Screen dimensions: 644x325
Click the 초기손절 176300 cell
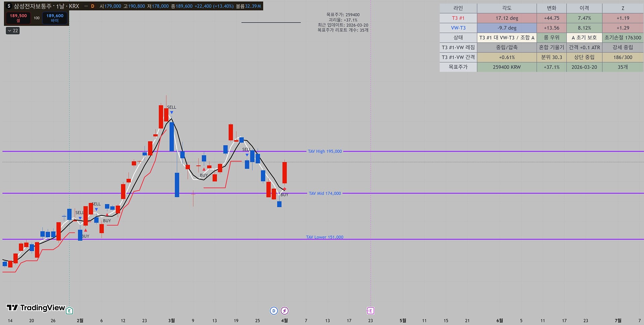pyautogui.click(x=623, y=38)
